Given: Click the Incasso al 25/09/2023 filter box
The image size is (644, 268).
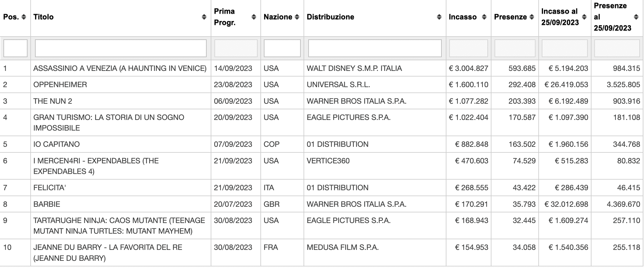Looking at the screenshot, I should (565, 48).
